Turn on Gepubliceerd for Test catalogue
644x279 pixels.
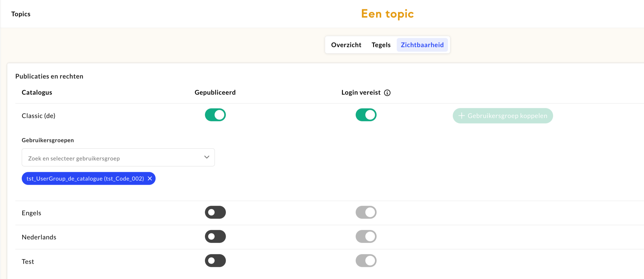pyautogui.click(x=215, y=261)
